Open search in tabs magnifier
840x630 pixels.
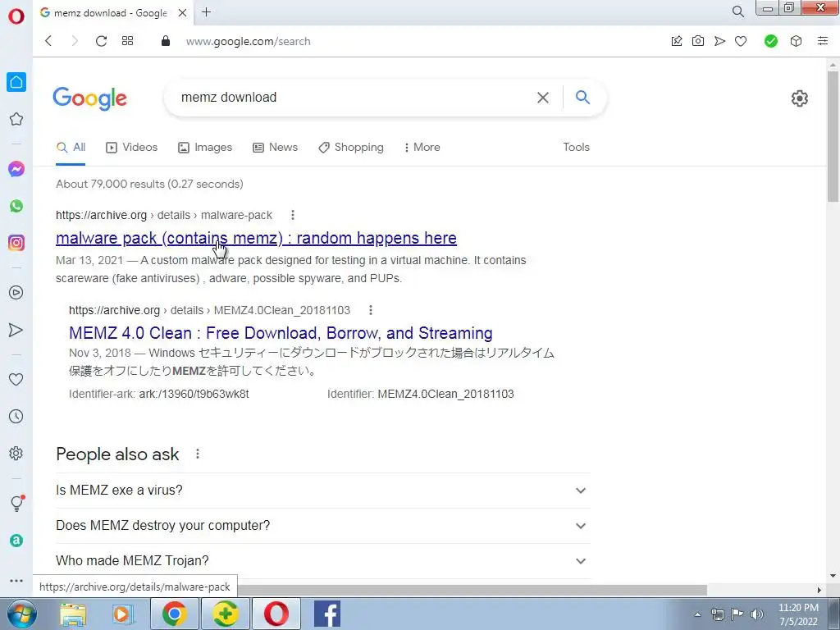tap(738, 11)
